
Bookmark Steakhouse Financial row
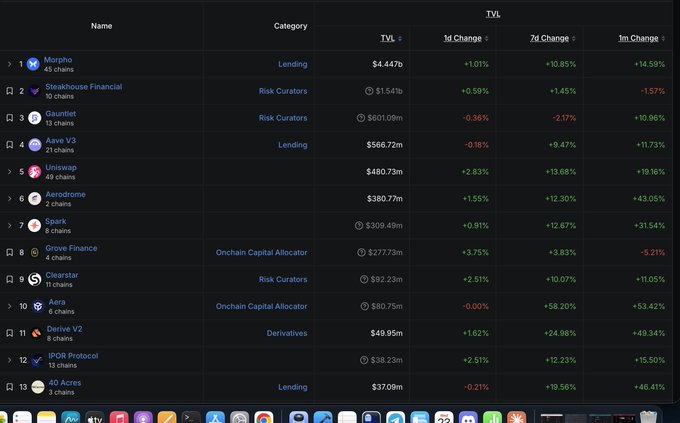click(10, 91)
